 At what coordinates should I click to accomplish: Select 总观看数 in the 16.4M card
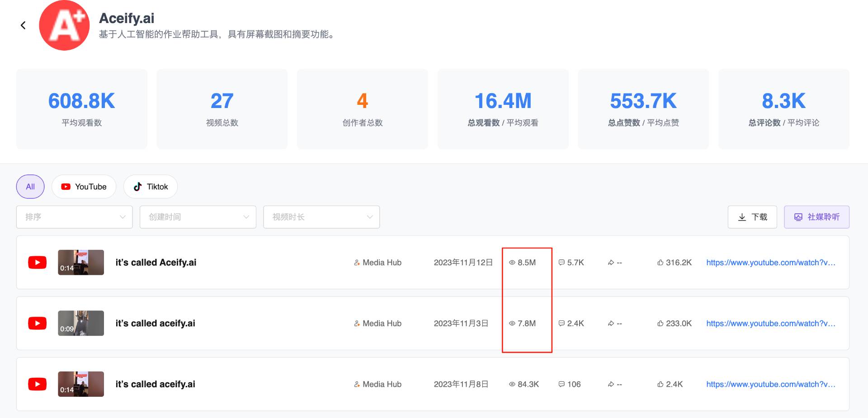click(484, 123)
